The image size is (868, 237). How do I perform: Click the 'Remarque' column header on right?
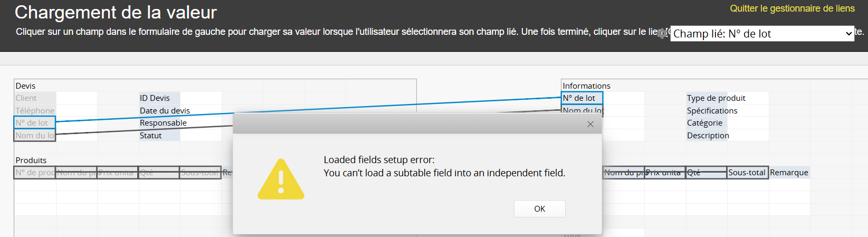[789, 173]
